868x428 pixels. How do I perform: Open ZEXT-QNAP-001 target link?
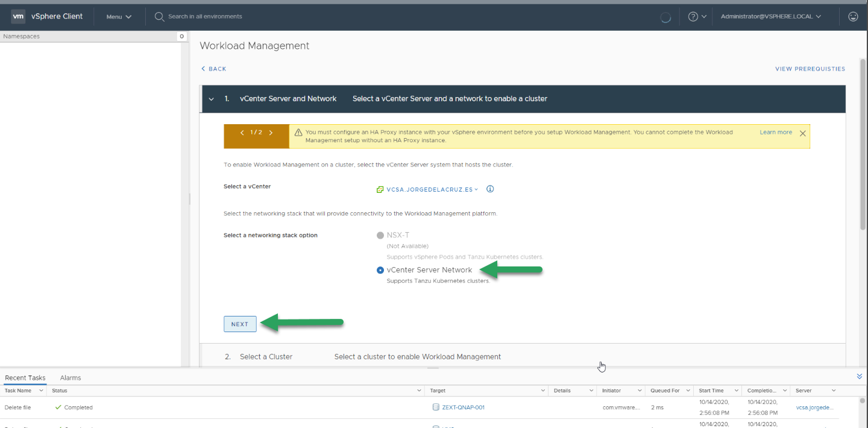pyautogui.click(x=464, y=408)
